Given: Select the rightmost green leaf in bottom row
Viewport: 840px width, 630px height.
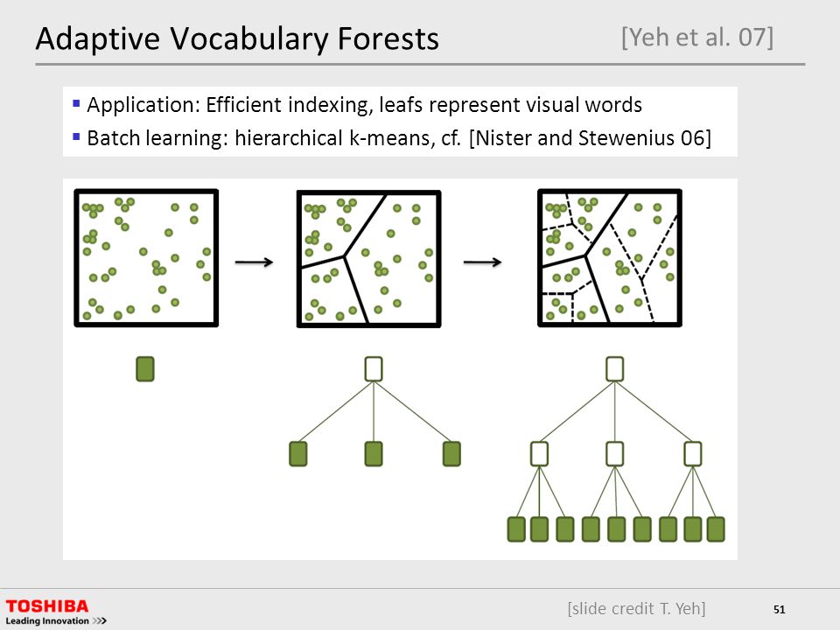Looking at the screenshot, I should point(716,529).
